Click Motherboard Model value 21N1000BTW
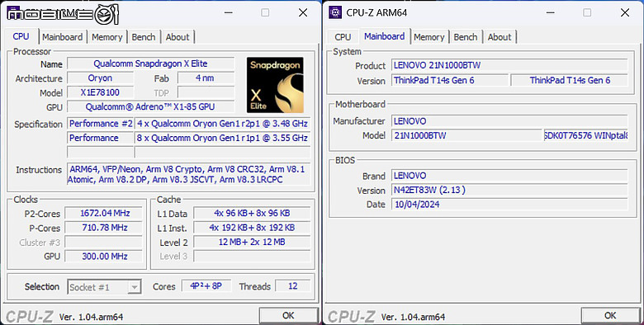The height and width of the screenshot is (325, 644). [466, 135]
